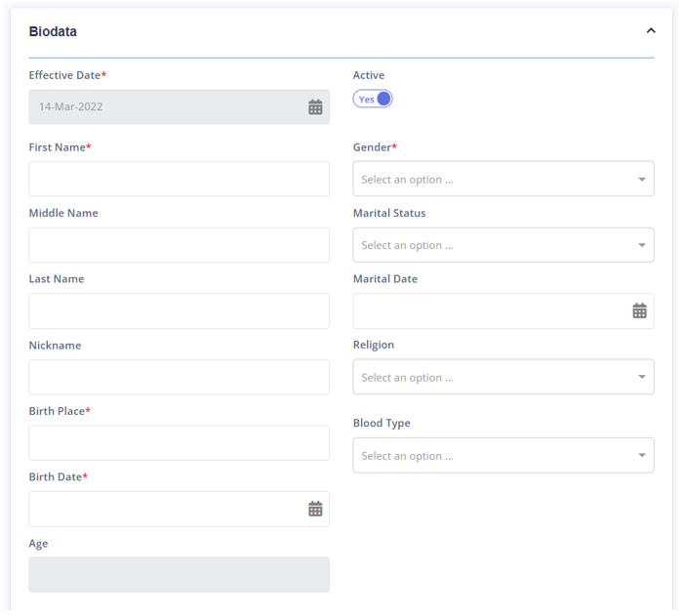Focus the Birth Place input
The width and height of the screenshot is (684, 616).
tap(180, 445)
